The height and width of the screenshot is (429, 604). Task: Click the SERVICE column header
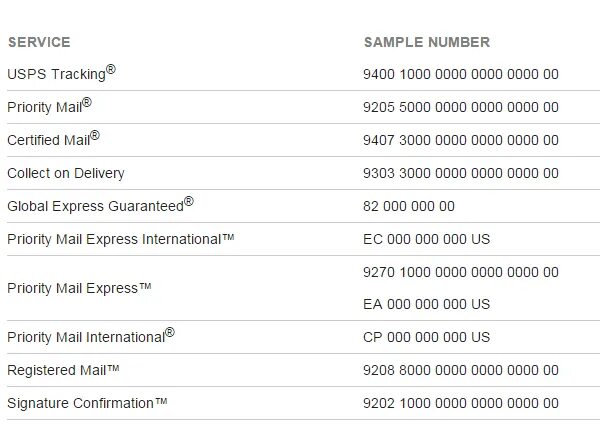39,42
